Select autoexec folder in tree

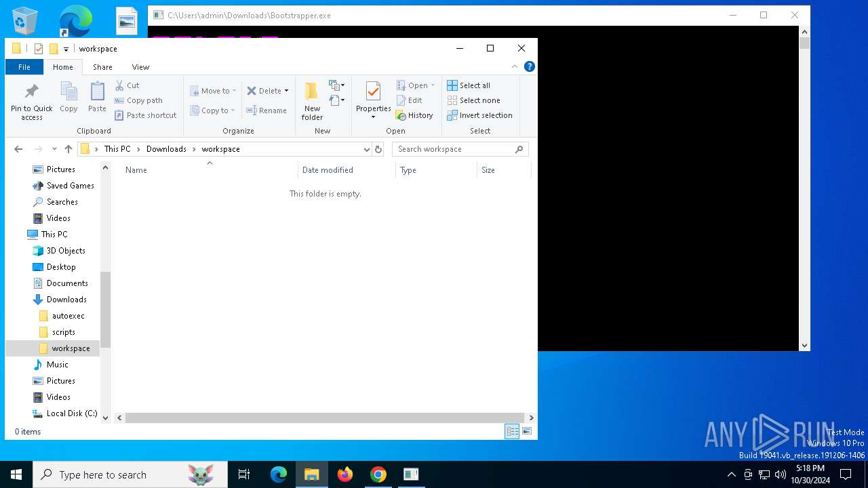pos(68,316)
